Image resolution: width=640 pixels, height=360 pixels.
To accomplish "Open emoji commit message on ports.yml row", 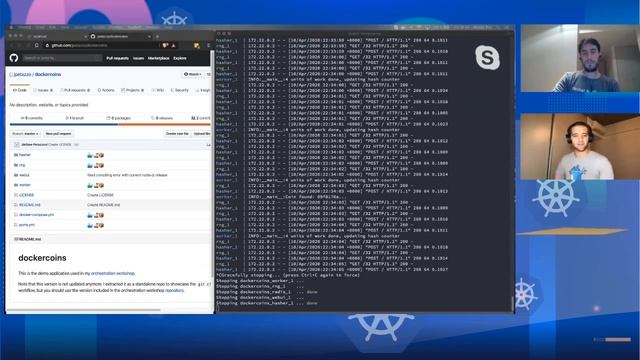I will tap(96, 225).
